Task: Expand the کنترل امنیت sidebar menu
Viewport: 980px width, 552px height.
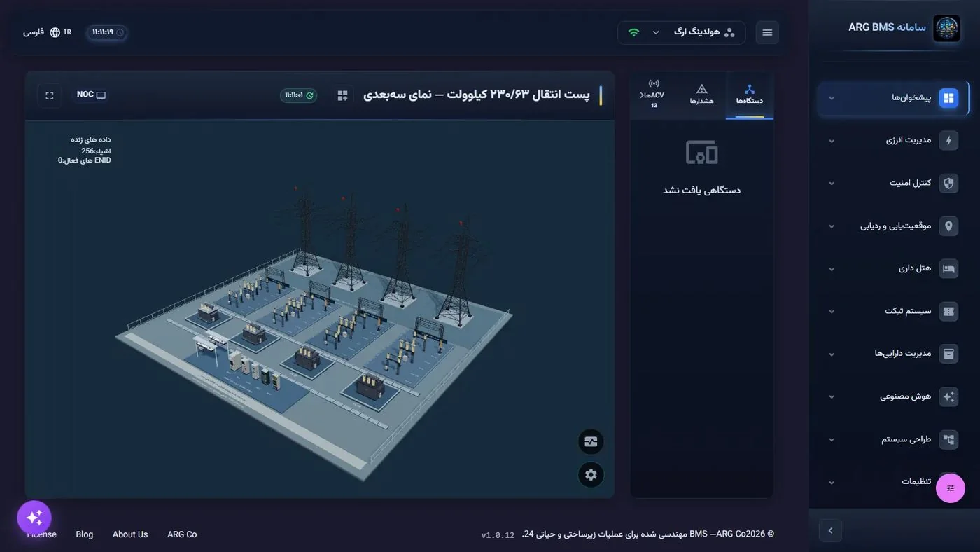Action: click(894, 183)
